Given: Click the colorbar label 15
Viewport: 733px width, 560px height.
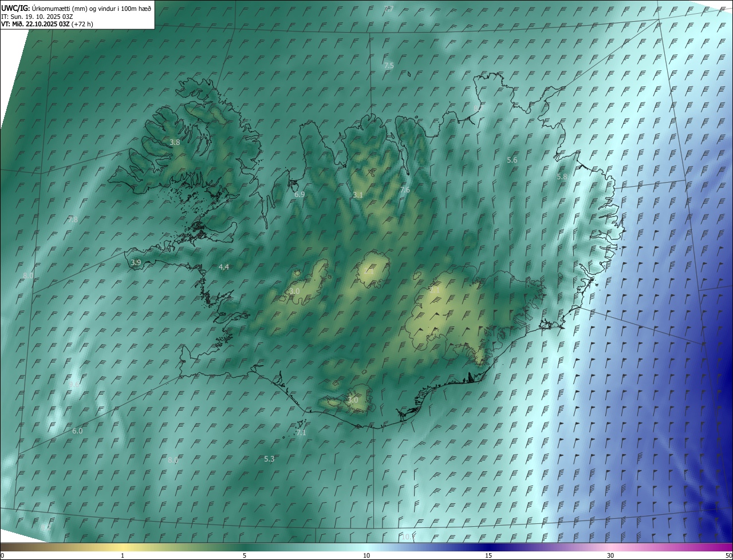Looking at the screenshot, I should [488, 555].
